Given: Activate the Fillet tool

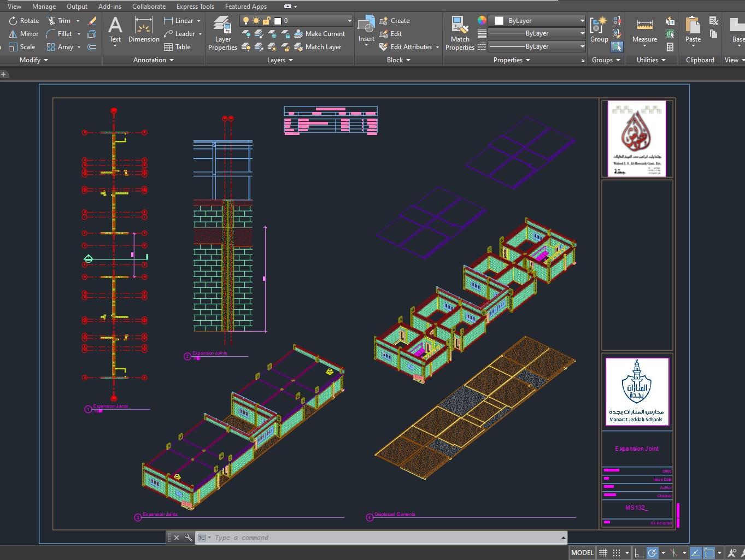Looking at the screenshot, I should pos(60,34).
